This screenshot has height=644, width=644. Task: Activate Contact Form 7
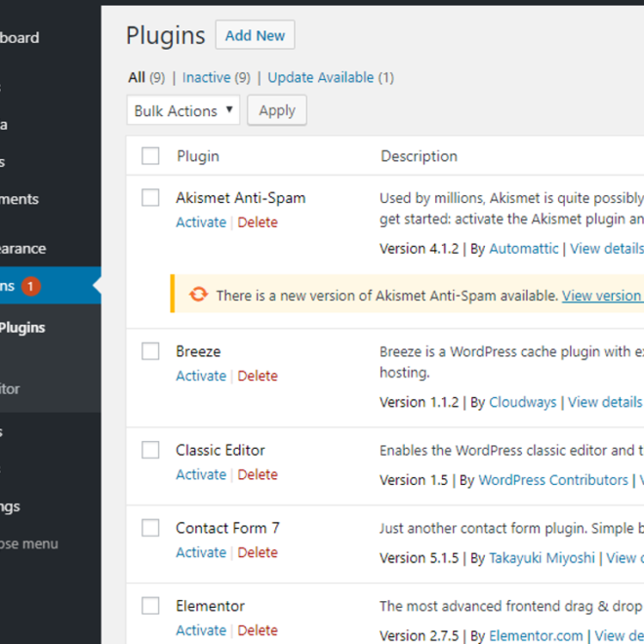(x=201, y=552)
